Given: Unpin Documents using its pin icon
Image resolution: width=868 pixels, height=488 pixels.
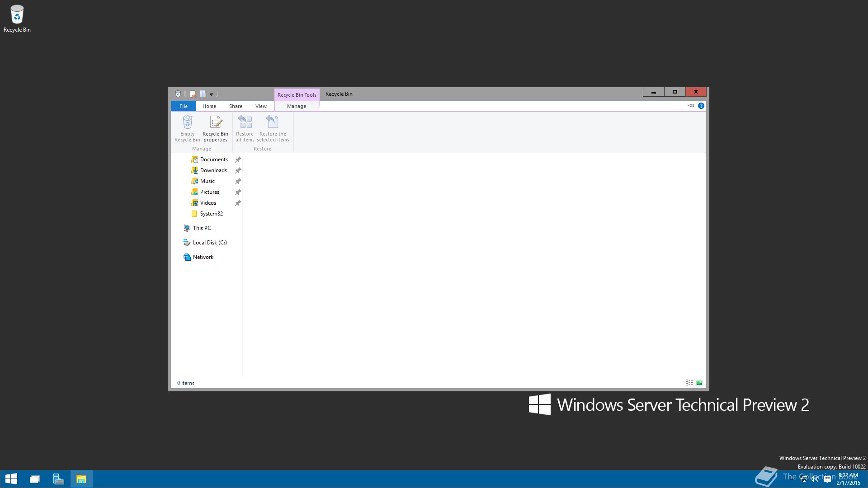Looking at the screenshot, I should [x=238, y=160].
